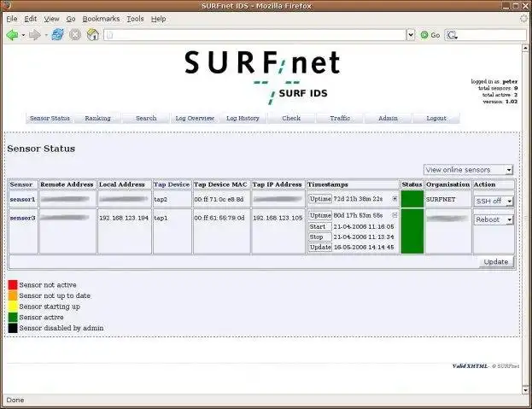
Task: Open the Back button history dropdown arrow
Action: click(23, 35)
